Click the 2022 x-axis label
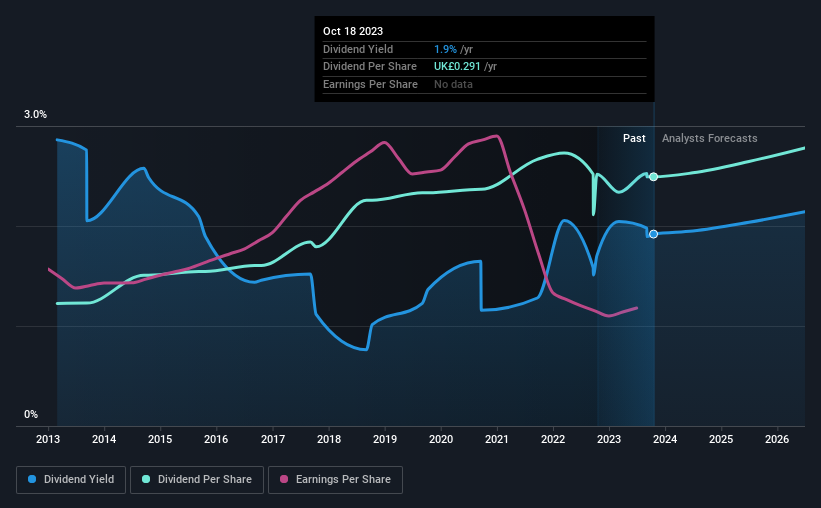The height and width of the screenshot is (508, 821). pyautogui.click(x=553, y=439)
